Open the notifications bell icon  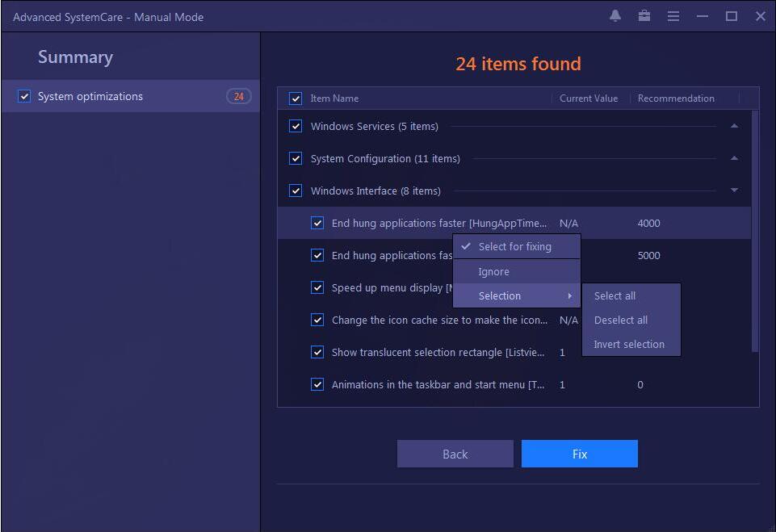(615, 16)
